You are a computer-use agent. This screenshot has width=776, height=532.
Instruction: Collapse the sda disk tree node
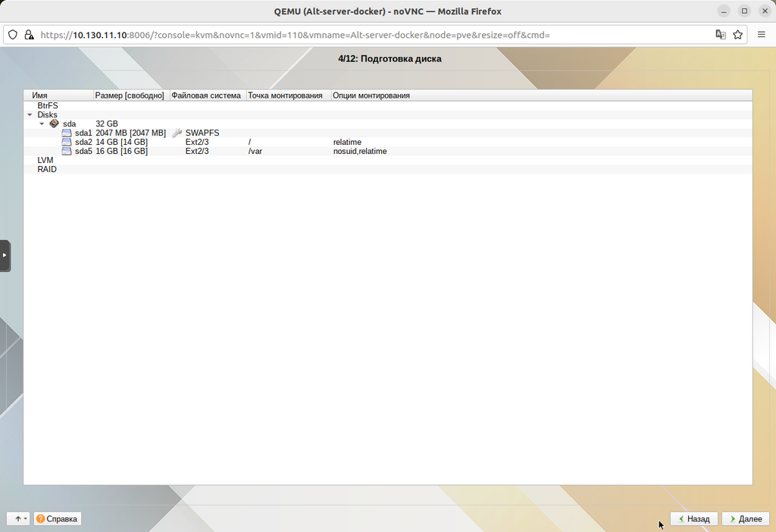click(42, 124)
